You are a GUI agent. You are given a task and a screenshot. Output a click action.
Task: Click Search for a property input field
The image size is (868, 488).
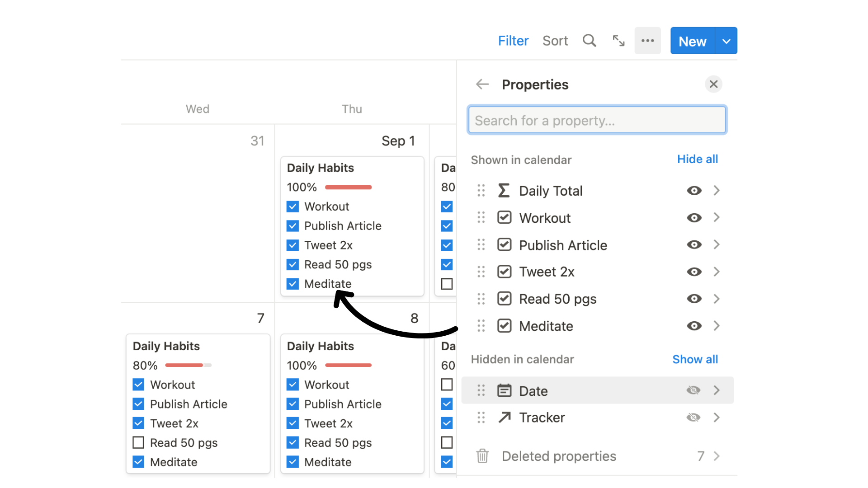pos(597,120)
